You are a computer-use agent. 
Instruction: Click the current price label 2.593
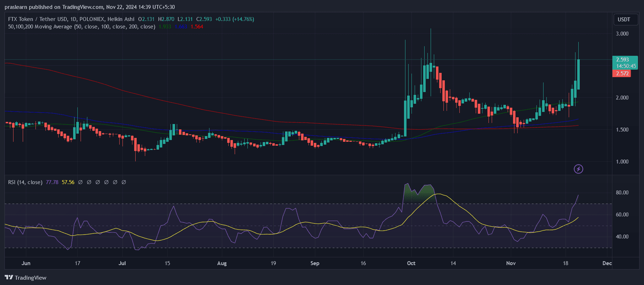[622, 60]
